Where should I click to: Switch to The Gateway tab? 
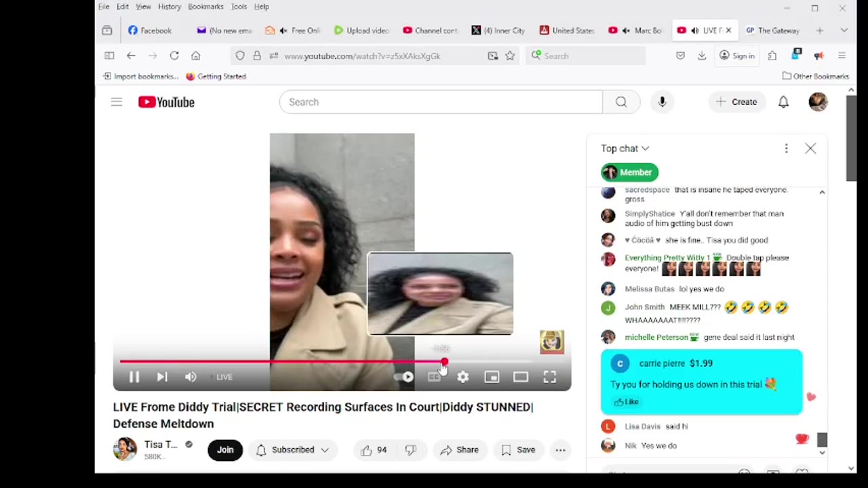pyautogui.click(x=772, y=30)
